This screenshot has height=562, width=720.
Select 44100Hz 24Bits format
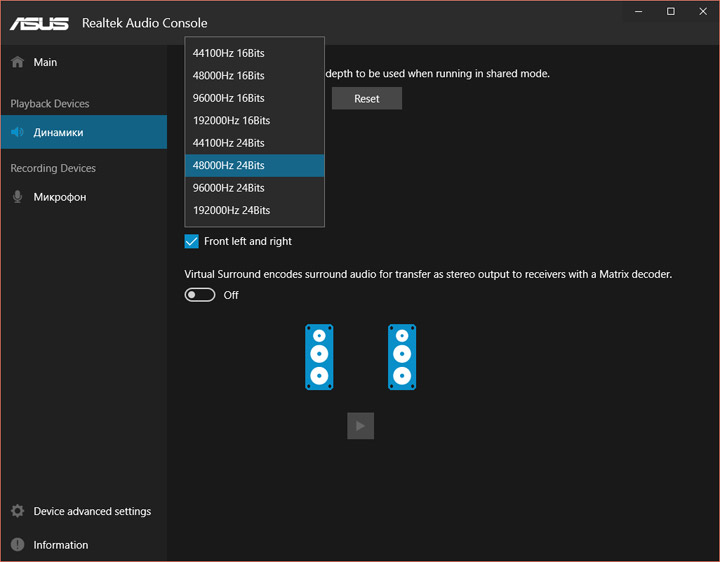point(254,143)
